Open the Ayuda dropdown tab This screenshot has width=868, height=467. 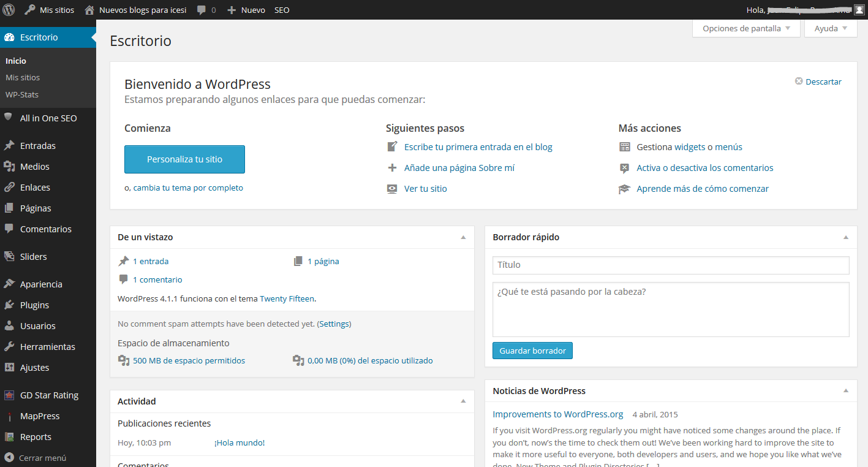click(x=831, y=28)
